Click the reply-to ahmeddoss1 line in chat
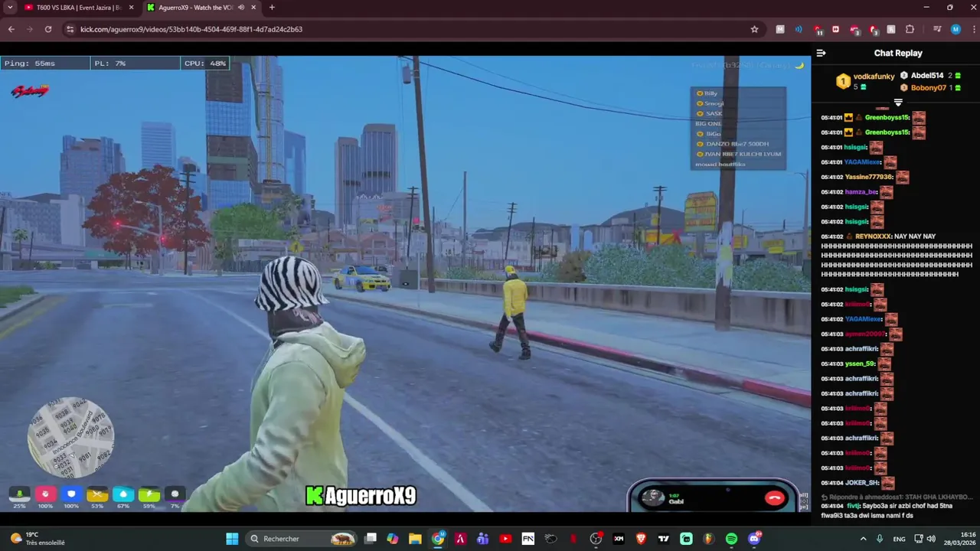 [x=897, y=497]
